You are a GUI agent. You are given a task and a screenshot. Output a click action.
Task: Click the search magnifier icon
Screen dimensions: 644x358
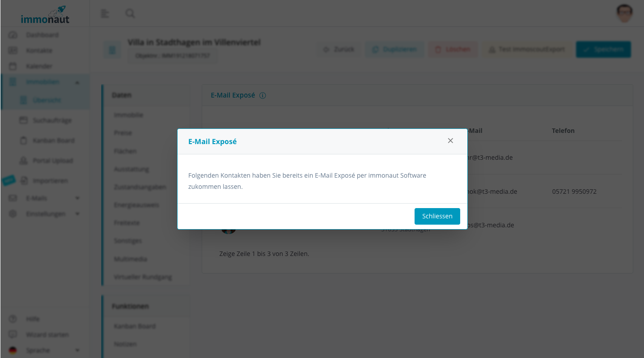pos(130,13)
